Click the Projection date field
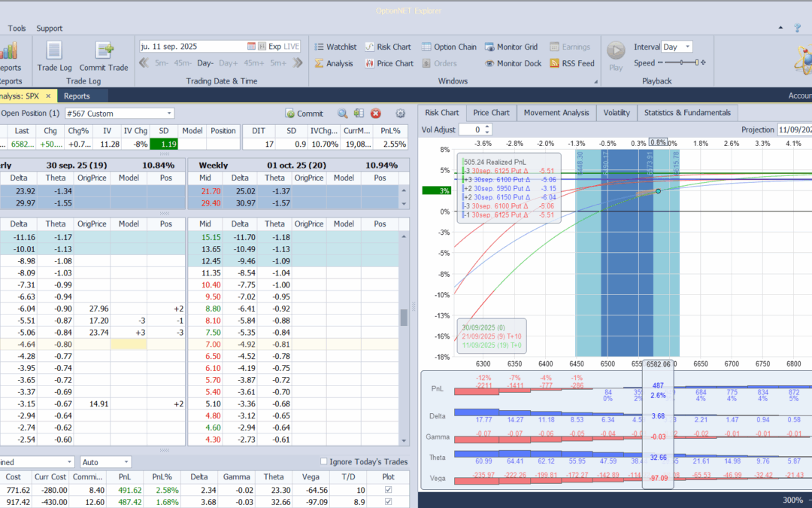This screenshot has width=812, height=508. [795, 129]
